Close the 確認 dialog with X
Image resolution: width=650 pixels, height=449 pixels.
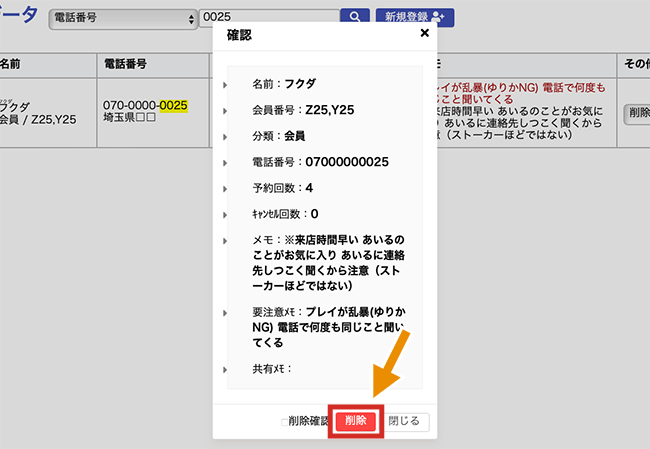coord(424,33)
